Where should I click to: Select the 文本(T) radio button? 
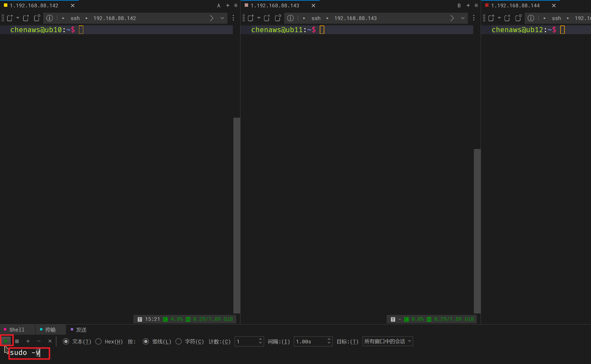(66, 342)
